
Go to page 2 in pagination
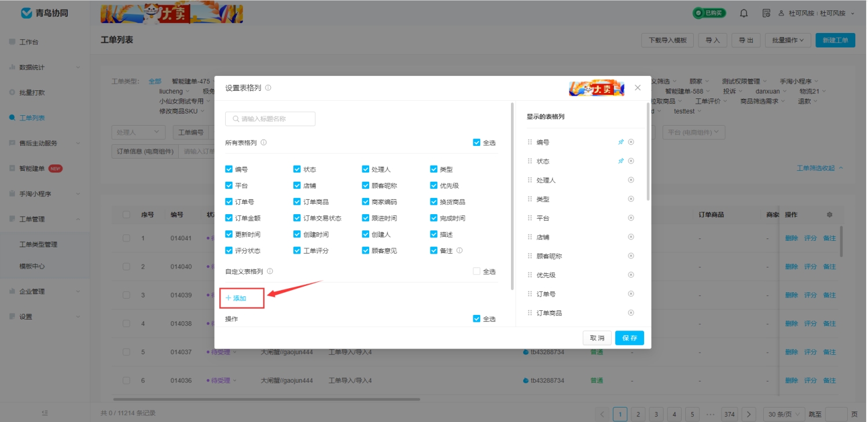coord(638,414)
